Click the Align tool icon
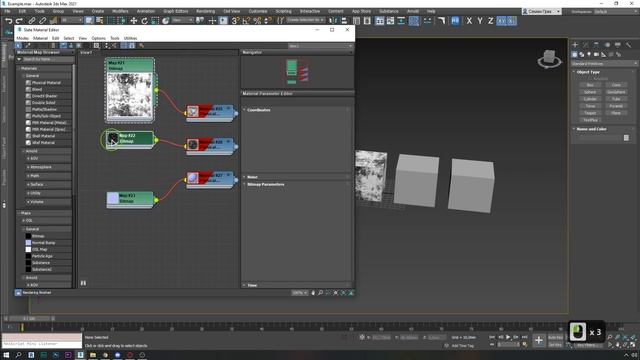This screenshot has width=640, height=360. point(344,21)
